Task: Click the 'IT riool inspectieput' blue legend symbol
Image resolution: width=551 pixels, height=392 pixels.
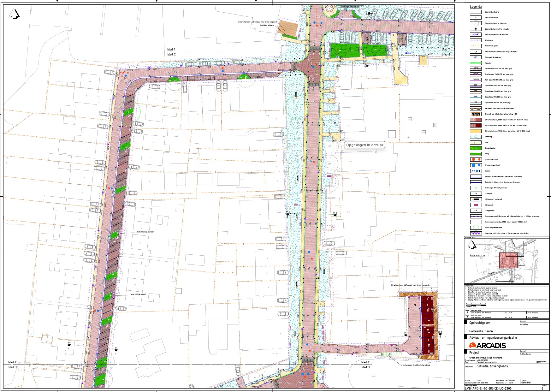Action: [476, 165]
